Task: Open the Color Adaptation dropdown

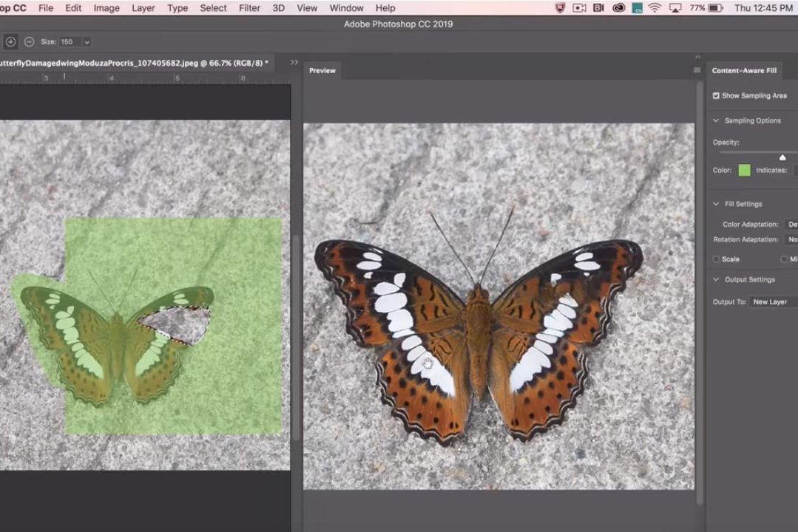Action: click(791, 224)
